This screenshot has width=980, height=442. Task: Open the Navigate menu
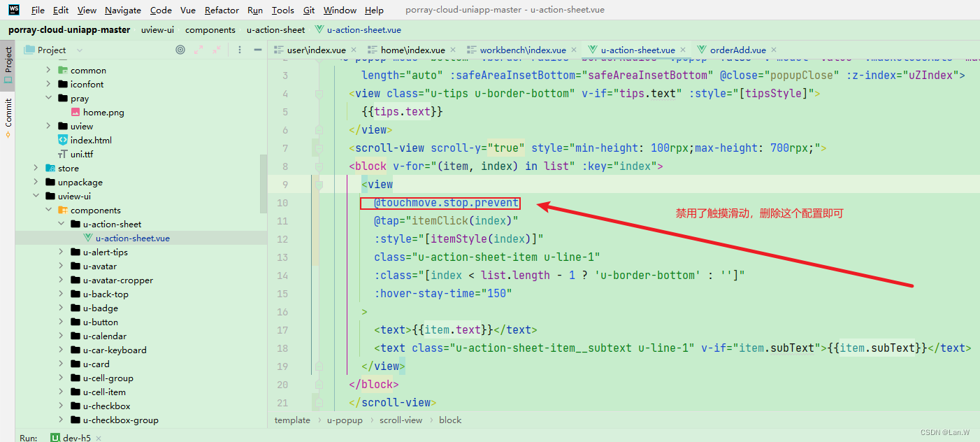pos(123,10)
